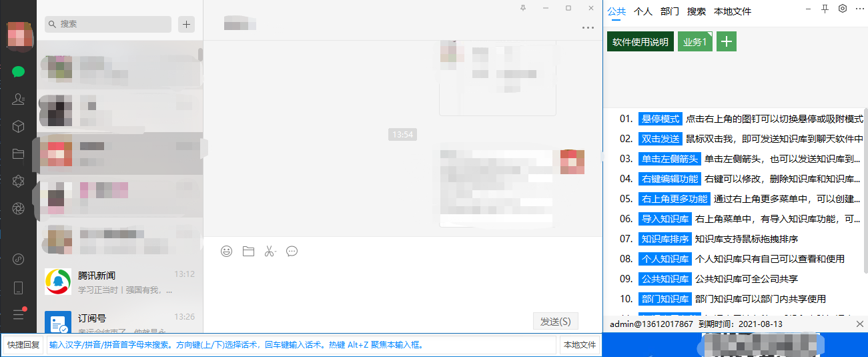
Task: Switch to the 公共 tab
Action: pyautogui.click(x=617, y=11)
